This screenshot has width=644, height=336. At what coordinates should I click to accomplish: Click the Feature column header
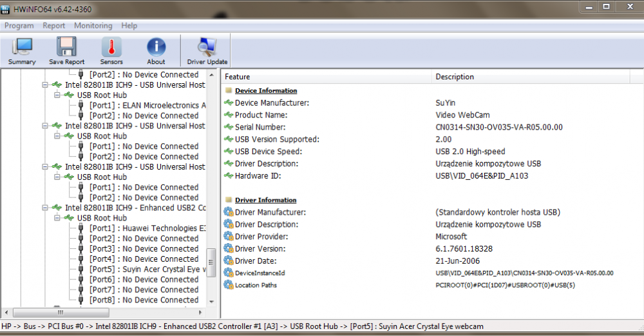pos(326,77)
